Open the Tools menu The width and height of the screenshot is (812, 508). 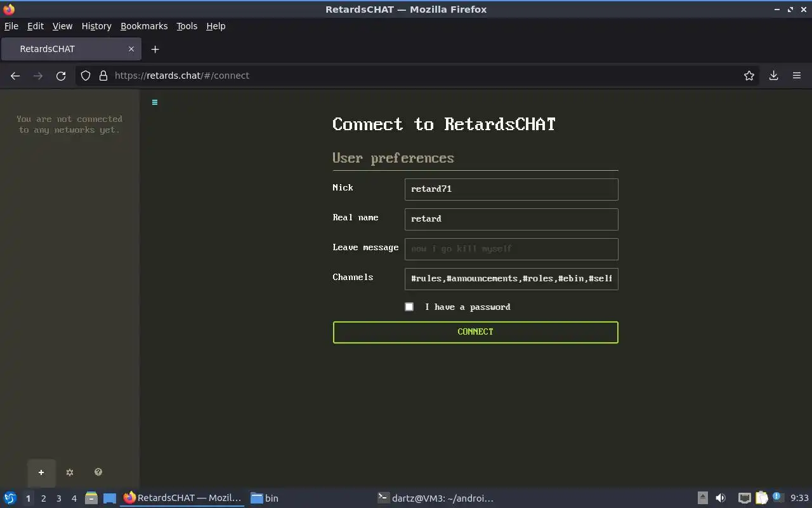pyautogui.click(x=187, y=26)
